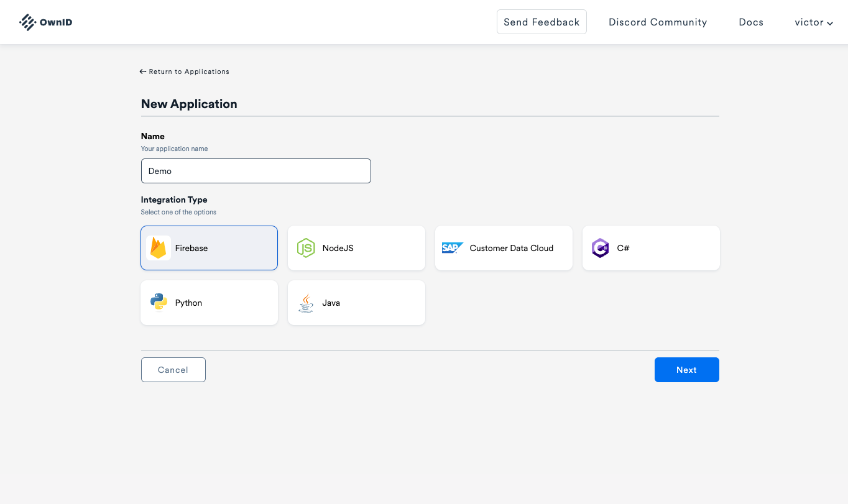Click the New Application heading
The width and height of the screenshot is (848, 504).
(x=189, y=104)
